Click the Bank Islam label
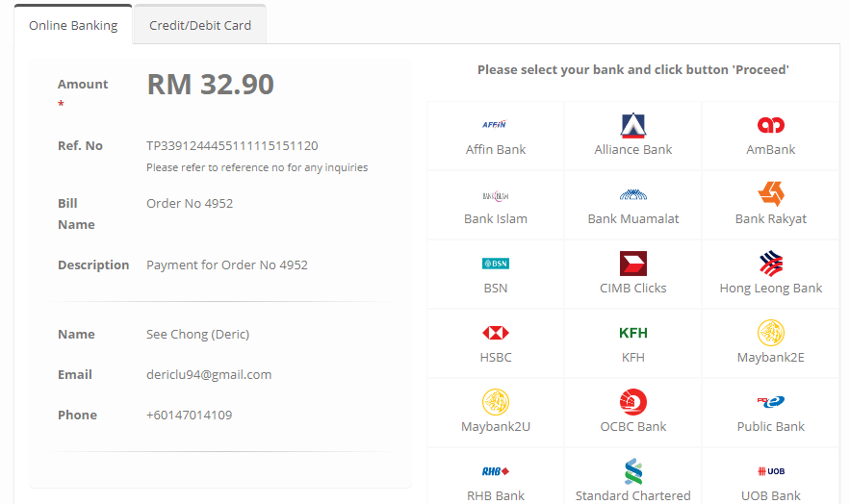850x504 pixels. pyautogui.click(x=496, y=218)
